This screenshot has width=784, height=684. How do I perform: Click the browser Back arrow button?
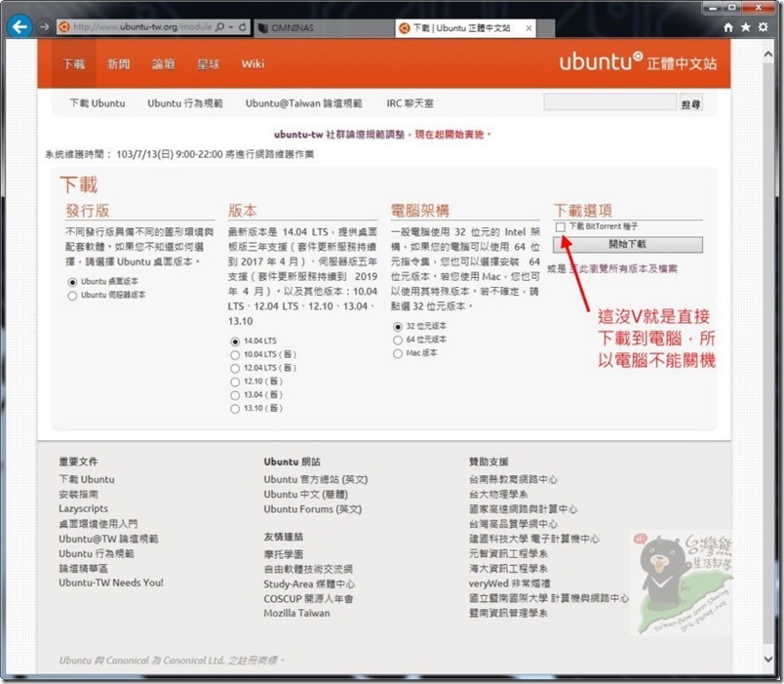[20, 26]
